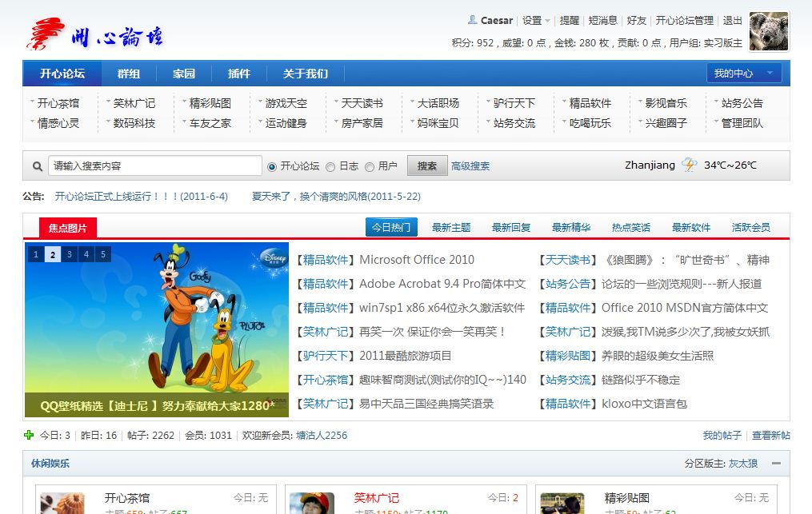Show focus slide number 4
The image size is (812, 514).
click(x=86, y=254)
